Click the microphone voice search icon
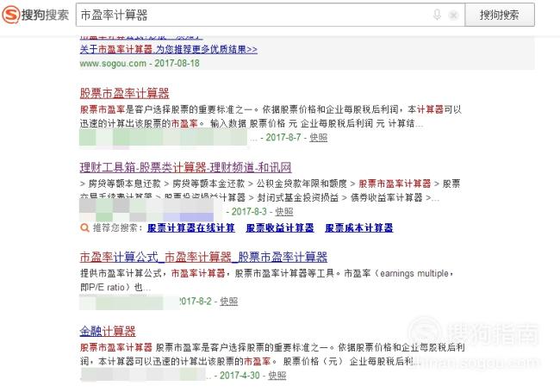560x392 pixels. [437, 15]
